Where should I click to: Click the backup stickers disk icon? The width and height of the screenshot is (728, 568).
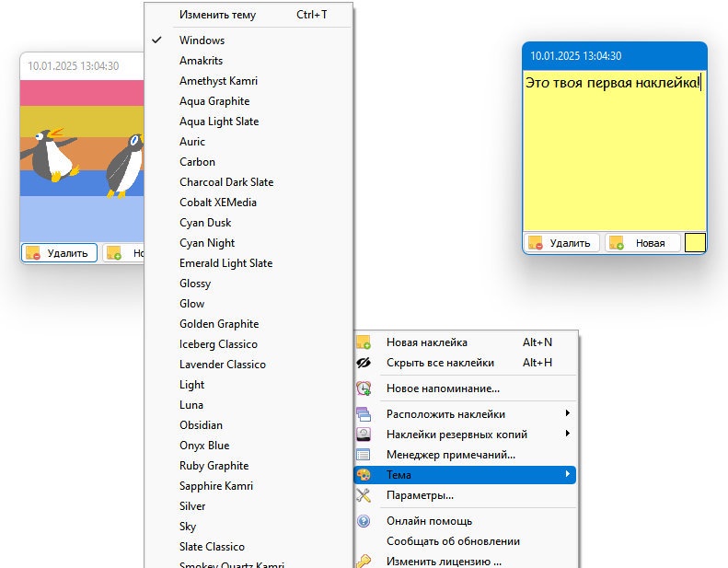[364, 435]
